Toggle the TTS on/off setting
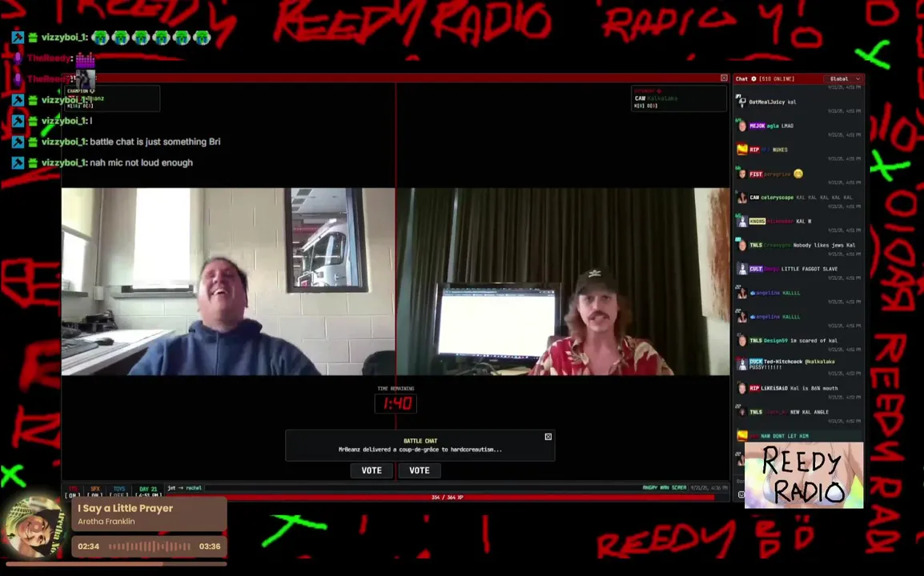The height and width of the screenshot is (576, 924). point(73,492)
